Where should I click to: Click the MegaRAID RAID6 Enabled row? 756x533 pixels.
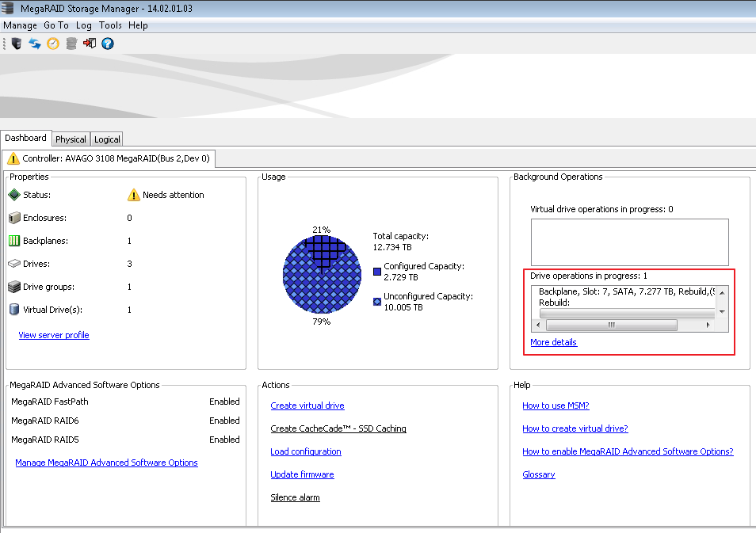(x=125, y=421)
